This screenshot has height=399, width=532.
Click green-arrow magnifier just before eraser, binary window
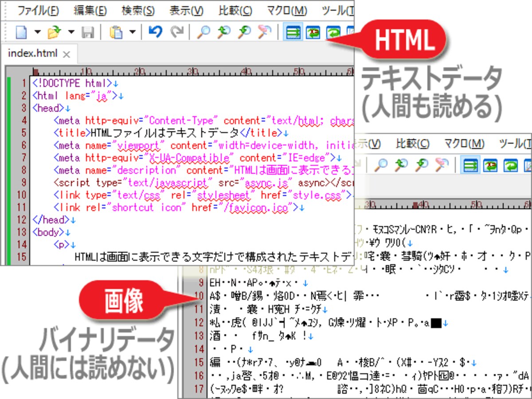[422, 165]
